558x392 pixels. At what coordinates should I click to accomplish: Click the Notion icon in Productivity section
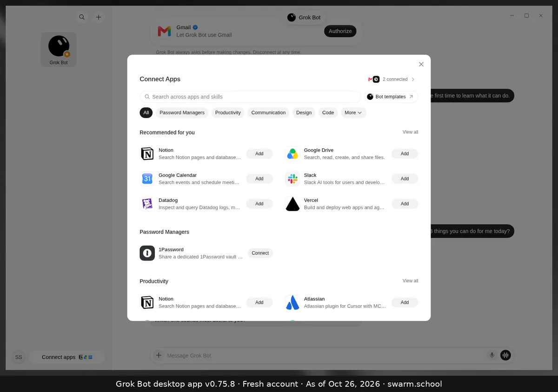point(147,303)
